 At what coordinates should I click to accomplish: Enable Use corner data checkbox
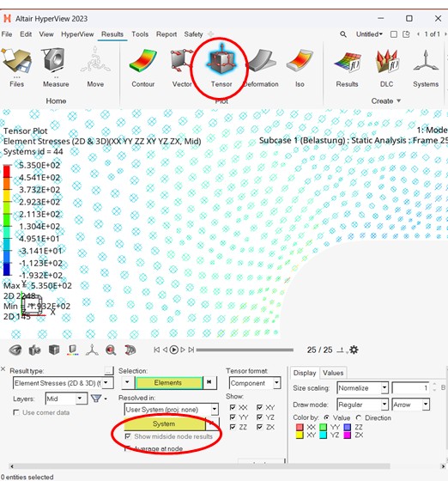[x=16, y=412]
